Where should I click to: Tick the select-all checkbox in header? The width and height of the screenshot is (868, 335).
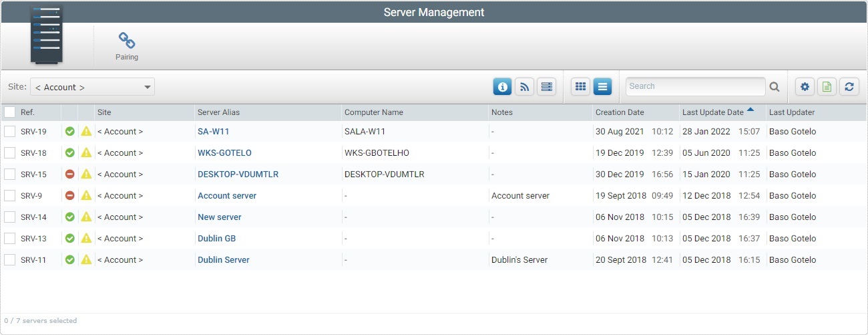9,112
